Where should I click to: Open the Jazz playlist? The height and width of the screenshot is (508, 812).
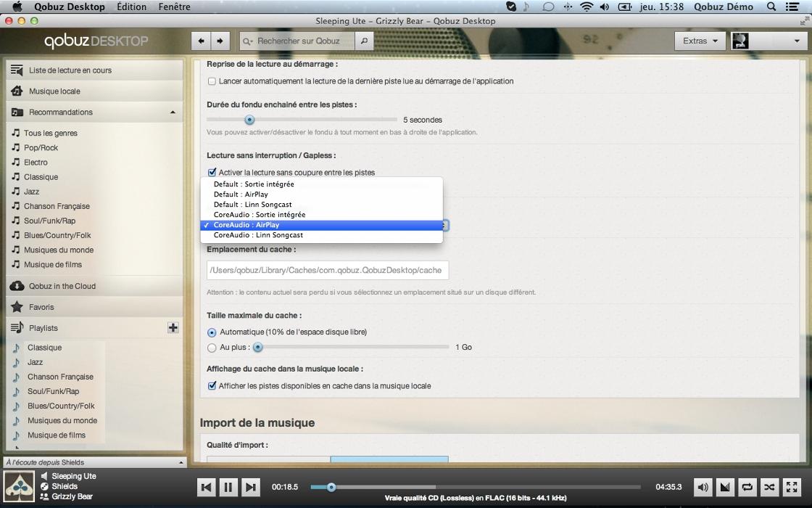pos(35,362)
